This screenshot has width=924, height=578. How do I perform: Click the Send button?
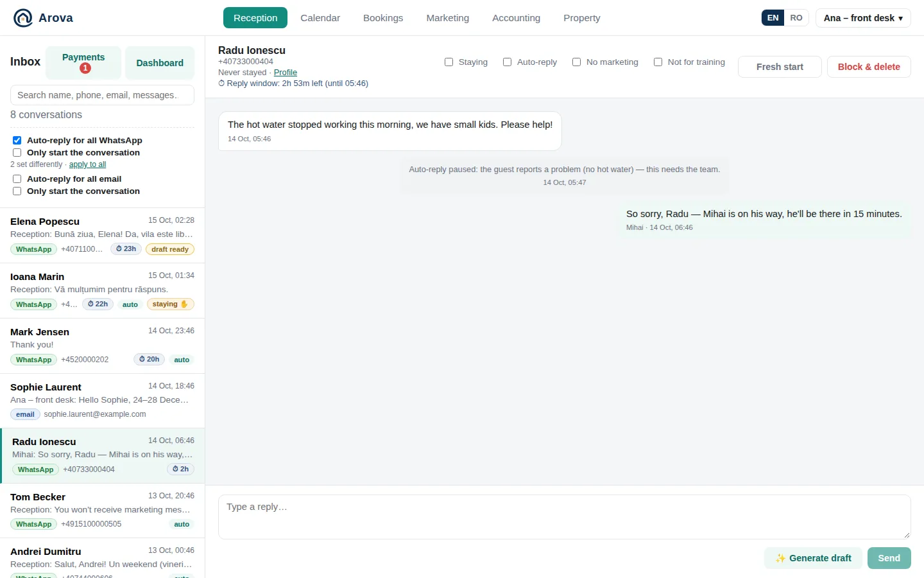[x=889, y=558]
